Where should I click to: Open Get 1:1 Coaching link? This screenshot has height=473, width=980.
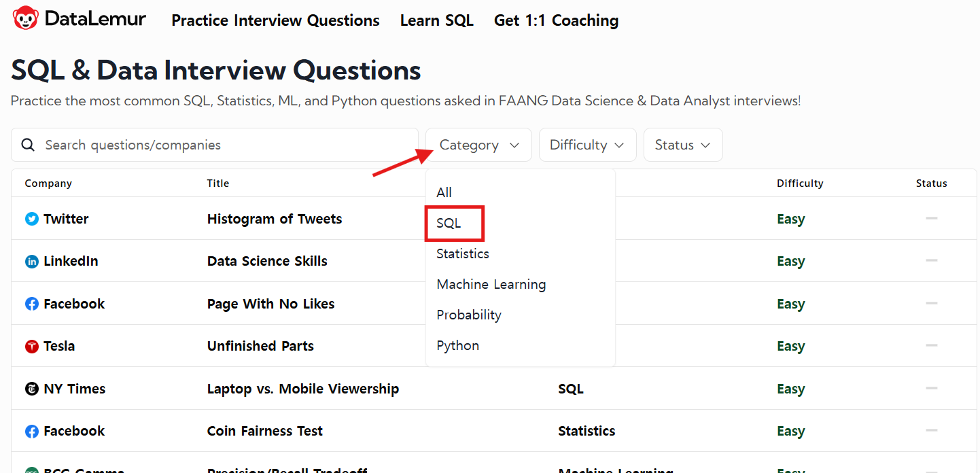point(556,20)
